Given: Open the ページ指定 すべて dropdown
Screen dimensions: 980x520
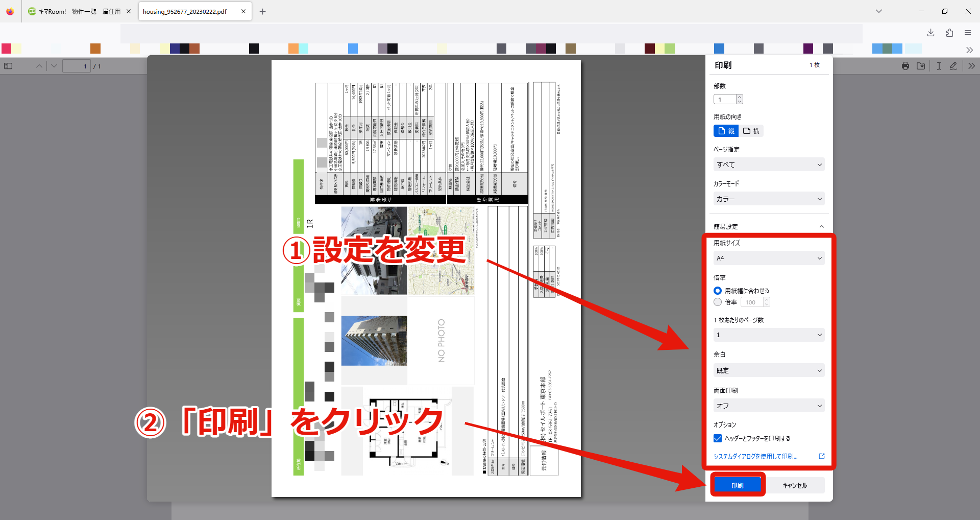Looking at the screenshot, I should click(769, 164).
